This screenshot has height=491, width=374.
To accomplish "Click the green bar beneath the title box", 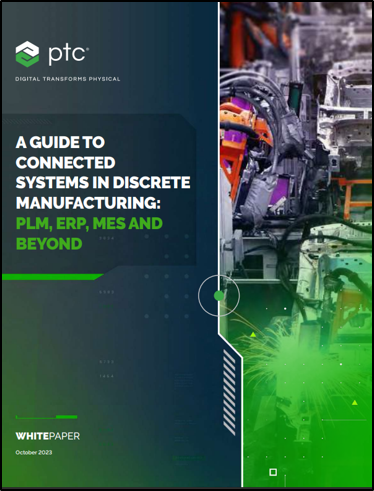I will click(53, 277).
